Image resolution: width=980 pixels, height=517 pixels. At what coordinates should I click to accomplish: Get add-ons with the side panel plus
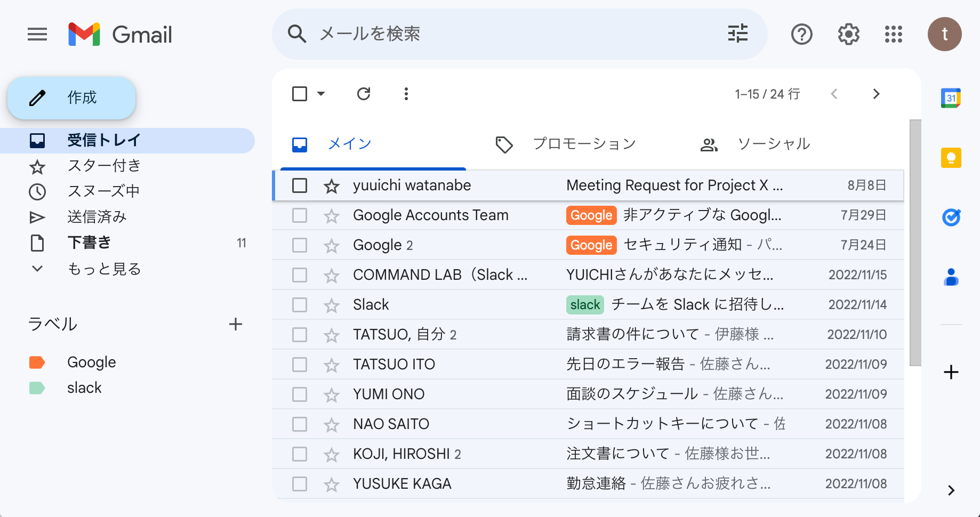pyautogui.click(x=951, y=372)
